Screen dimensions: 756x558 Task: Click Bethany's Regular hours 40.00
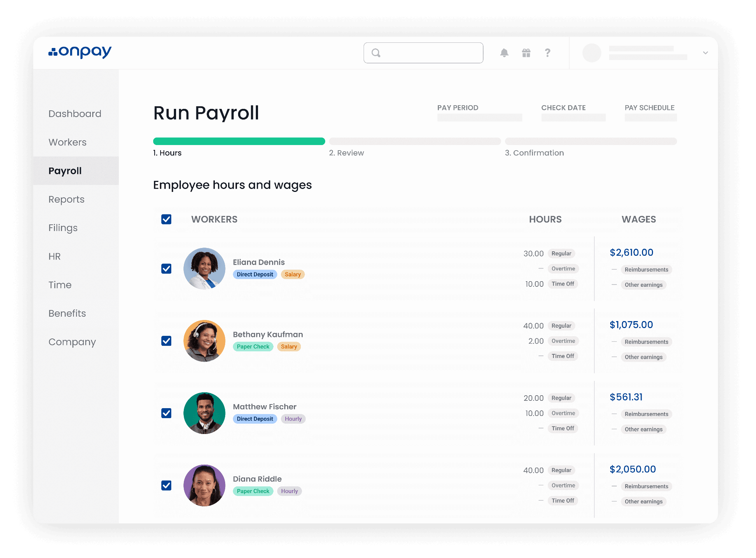click(533, 326)
